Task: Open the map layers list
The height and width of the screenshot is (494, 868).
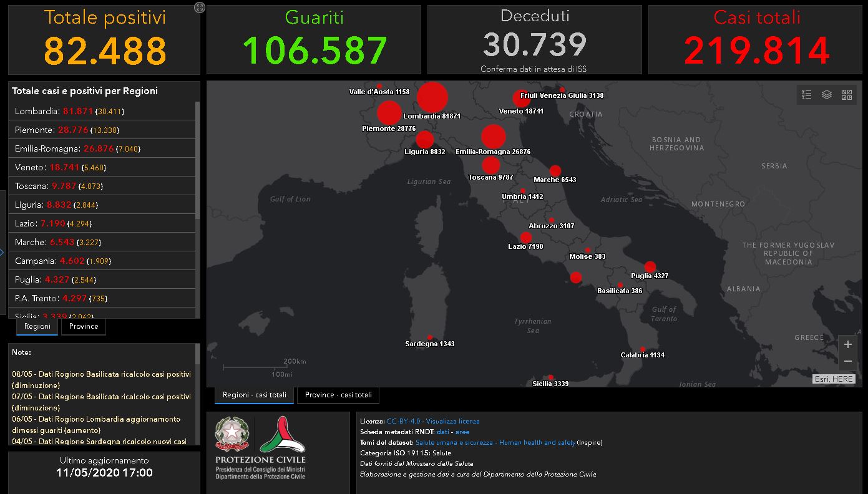Action: tap(827, 95)
